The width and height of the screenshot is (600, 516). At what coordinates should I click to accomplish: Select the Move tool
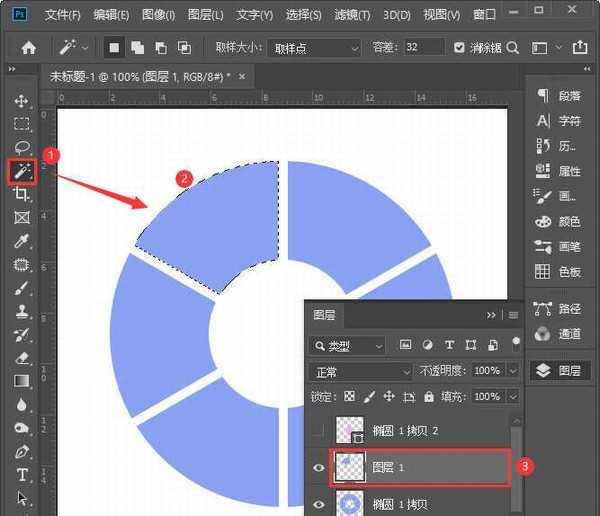coord(21,102)
